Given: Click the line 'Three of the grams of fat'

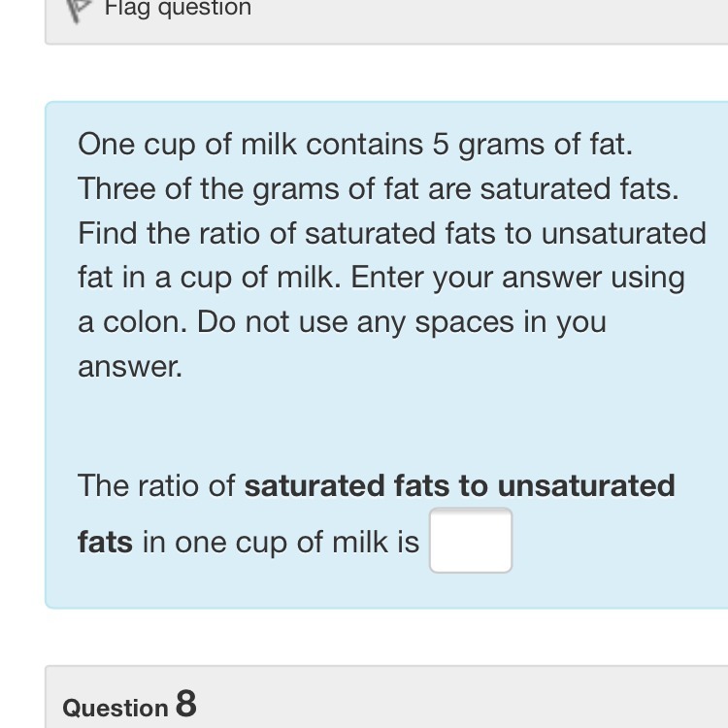Looking at the screenshot, I should pyautogui.click(x=379, y=188).
